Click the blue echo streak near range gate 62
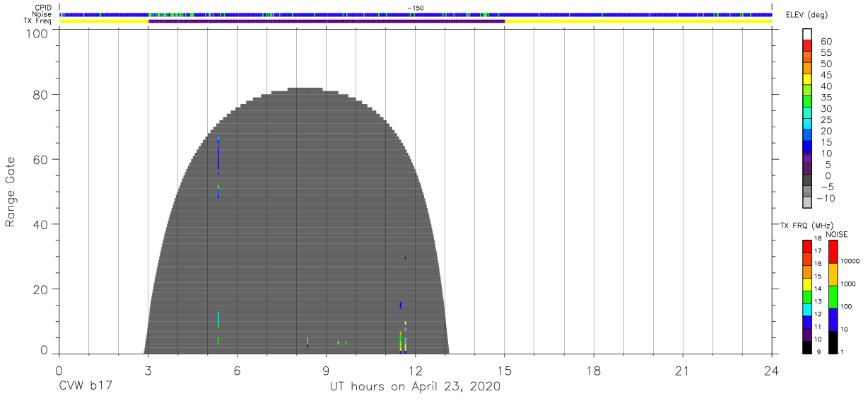Screen dimensions: 868x401 point(218,153)
